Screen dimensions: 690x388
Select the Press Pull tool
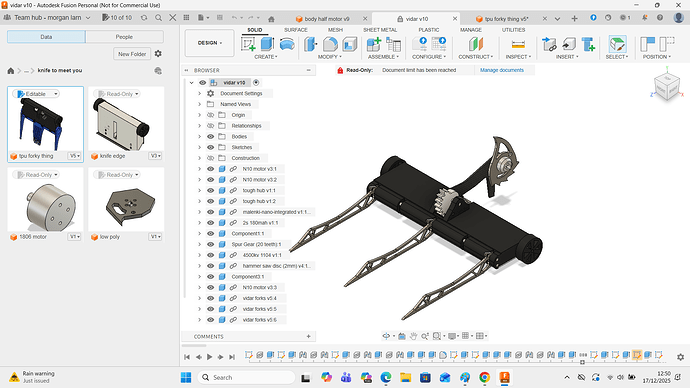311,44
